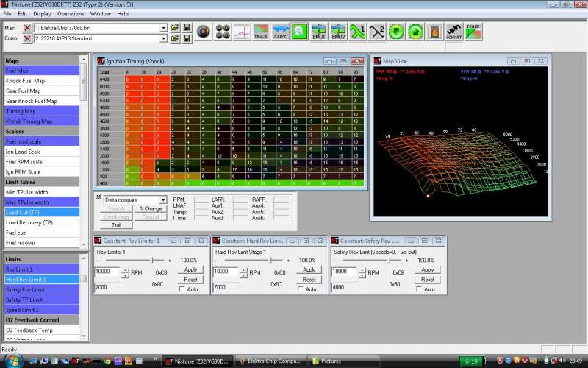Save the Main file with floppy icon

tap(187, 27)
